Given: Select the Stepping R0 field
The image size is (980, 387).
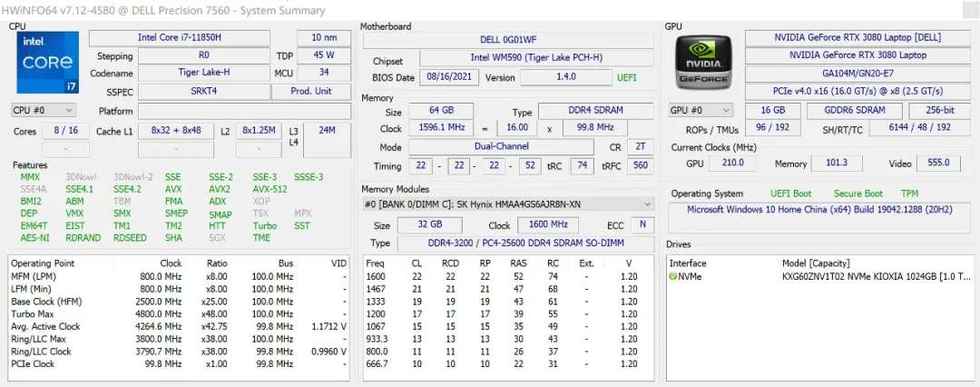Looking at the screenshot, I should [x=204, y=55].
